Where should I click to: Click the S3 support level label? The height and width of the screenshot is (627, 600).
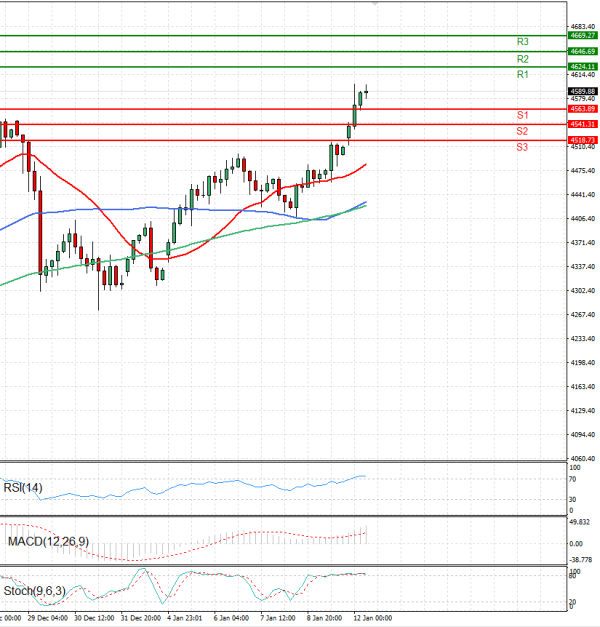(522, 147)
